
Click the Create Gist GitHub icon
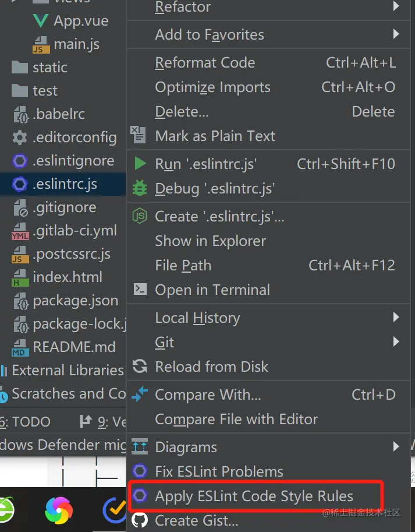[140, 520]
